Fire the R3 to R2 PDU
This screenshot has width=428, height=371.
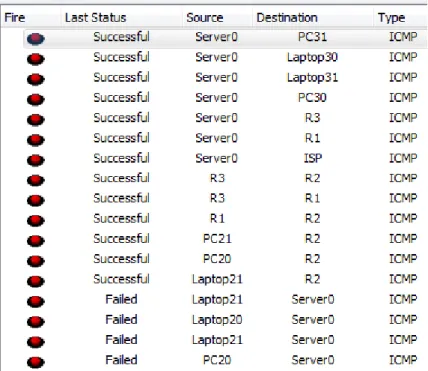[x=36, y=180]
